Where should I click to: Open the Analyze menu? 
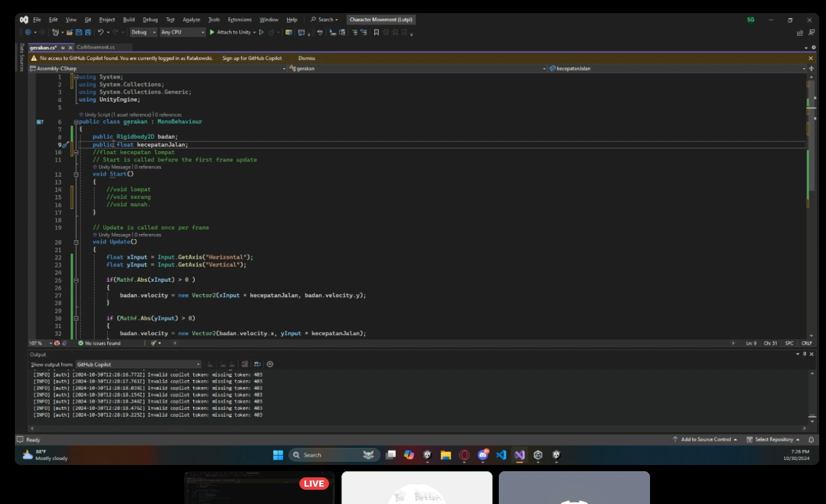191,20
